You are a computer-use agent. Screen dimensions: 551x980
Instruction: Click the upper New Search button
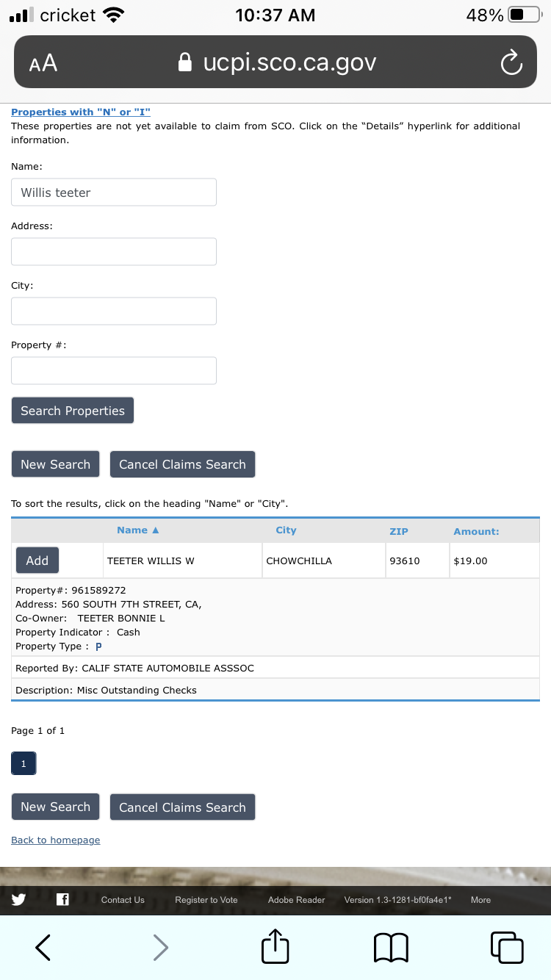tap(55, 464)
